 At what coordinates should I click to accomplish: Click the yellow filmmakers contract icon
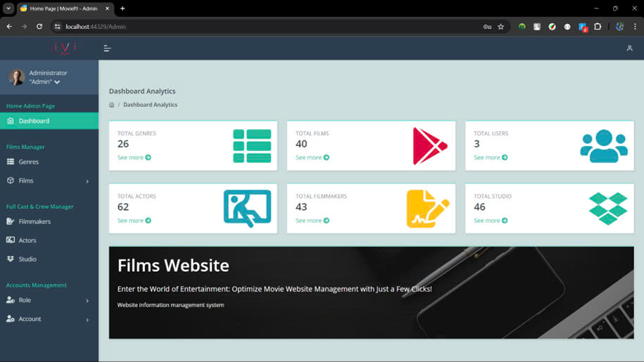[427, 209]
